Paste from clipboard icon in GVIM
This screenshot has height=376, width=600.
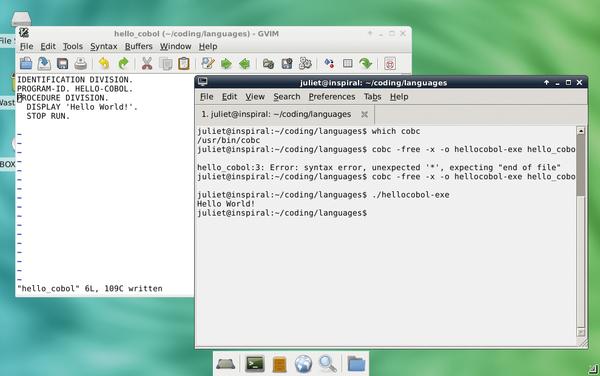[x=184, y=63]
